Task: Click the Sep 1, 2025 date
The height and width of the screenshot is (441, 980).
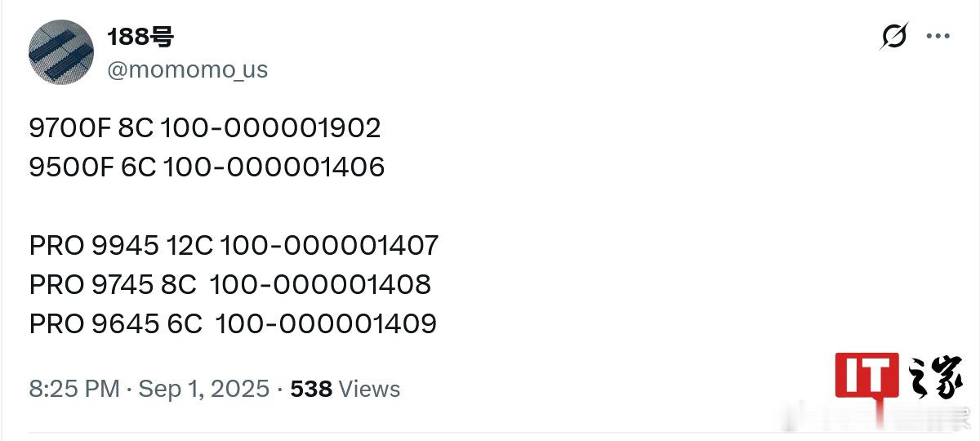Action: (203, 389)
